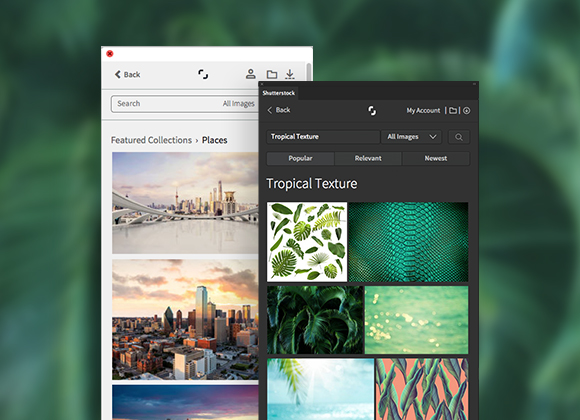The width and height of the screenshot is (580, 420).
Task: Sort results by Newest
Action: [x=436, y=158]
